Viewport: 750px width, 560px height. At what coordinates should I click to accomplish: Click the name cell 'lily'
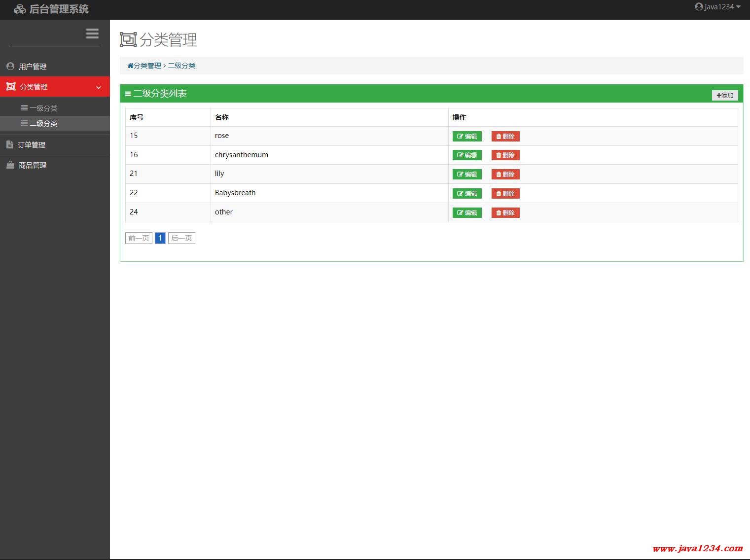click(329, 174)
